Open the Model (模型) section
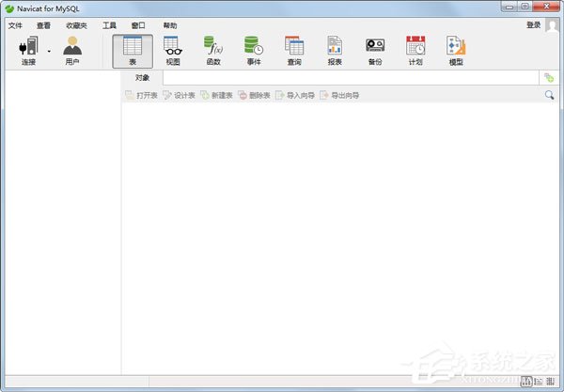Screen dimensions: 564x392 (456, 51)
